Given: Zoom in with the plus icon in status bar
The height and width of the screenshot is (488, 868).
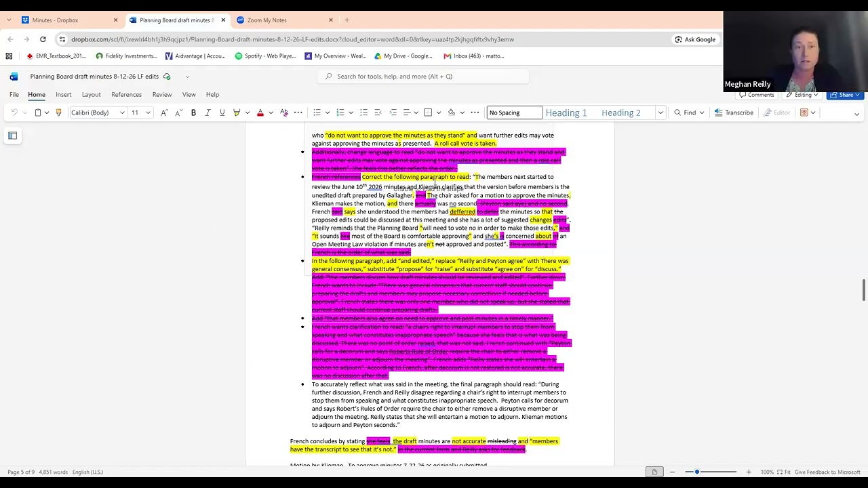Looking at the screenshot, I should pyautogui.click(x=749, y=472).
